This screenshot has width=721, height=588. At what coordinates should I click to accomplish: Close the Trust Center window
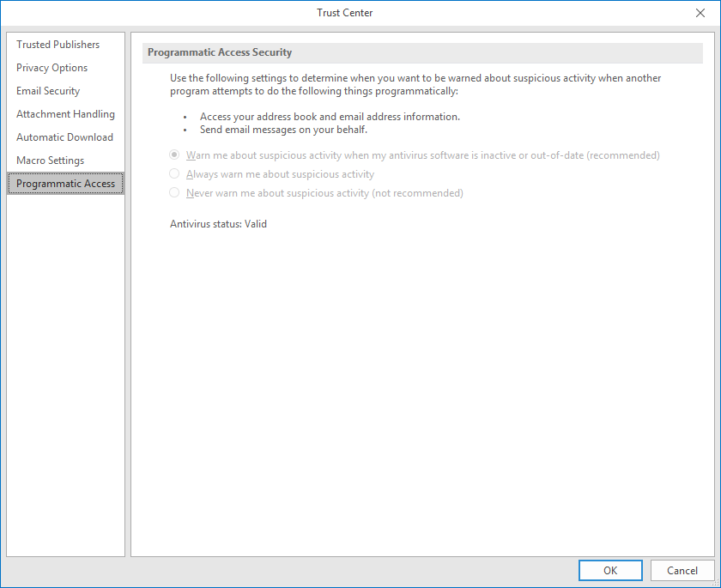700,13
